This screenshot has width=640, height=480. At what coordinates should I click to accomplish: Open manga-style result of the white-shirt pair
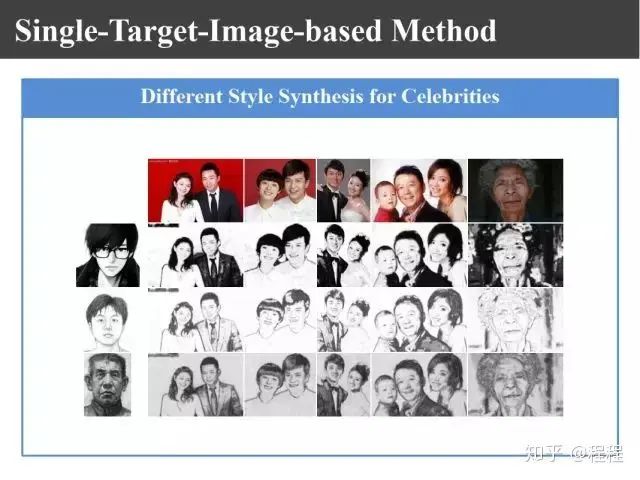pyautogui.click(x=280, y=255)
